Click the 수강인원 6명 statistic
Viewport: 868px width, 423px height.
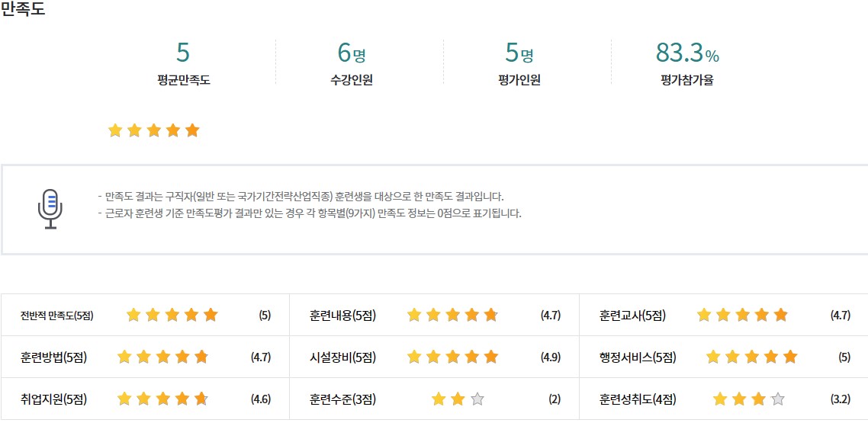tap(352, 53)
